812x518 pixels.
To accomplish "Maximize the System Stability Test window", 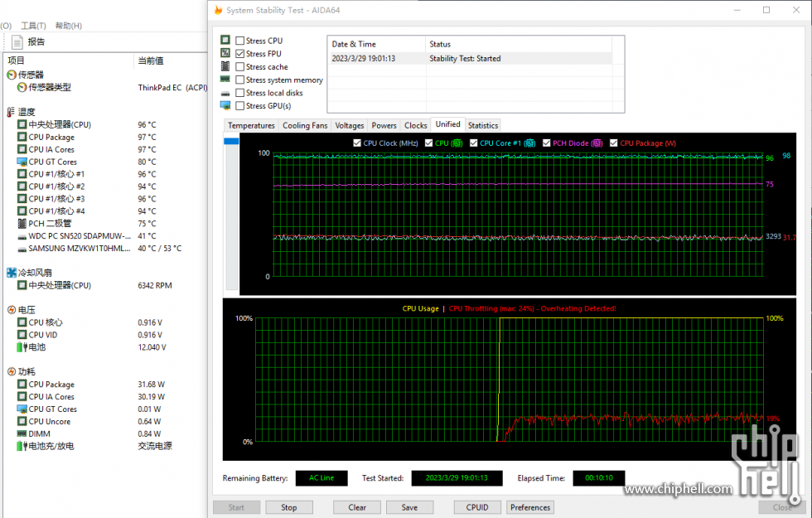I will (x=766, y=10).
